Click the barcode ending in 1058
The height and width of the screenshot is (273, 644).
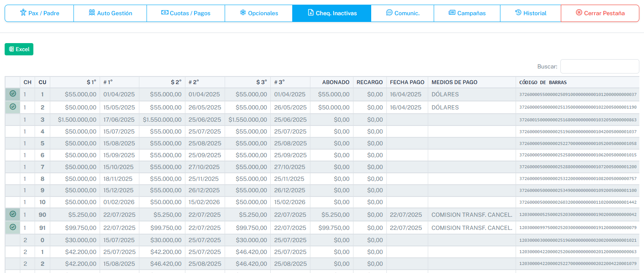coord(578,144)
